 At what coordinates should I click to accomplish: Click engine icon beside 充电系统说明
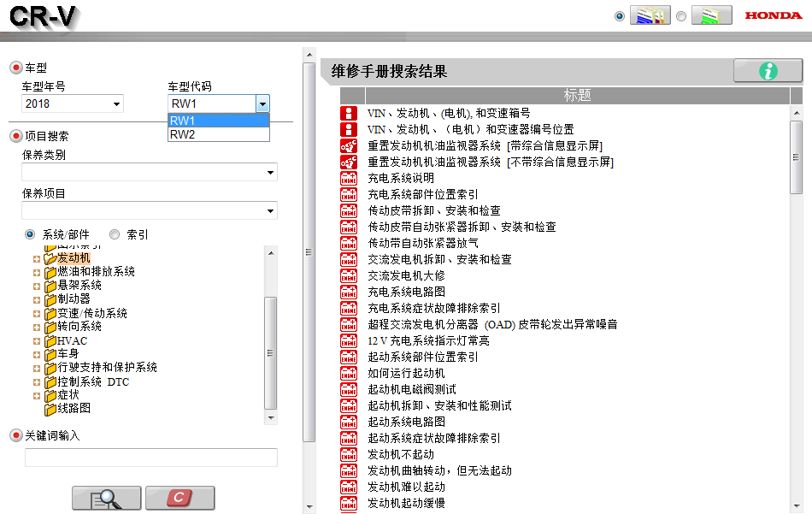click(x=349, y=178)
